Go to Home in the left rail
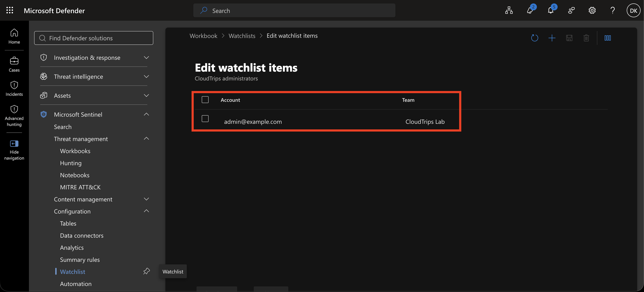 [x=14, y=36]
